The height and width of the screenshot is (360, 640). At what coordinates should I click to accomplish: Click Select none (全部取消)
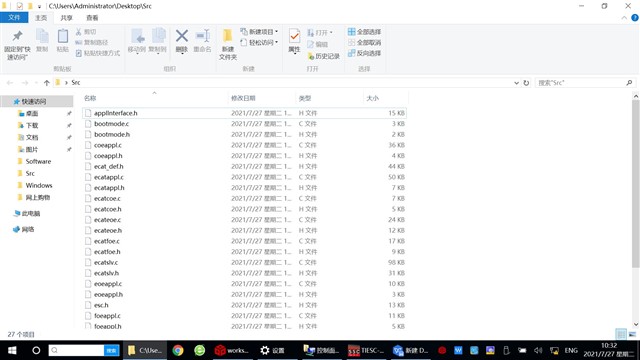(x=364, y=42)
